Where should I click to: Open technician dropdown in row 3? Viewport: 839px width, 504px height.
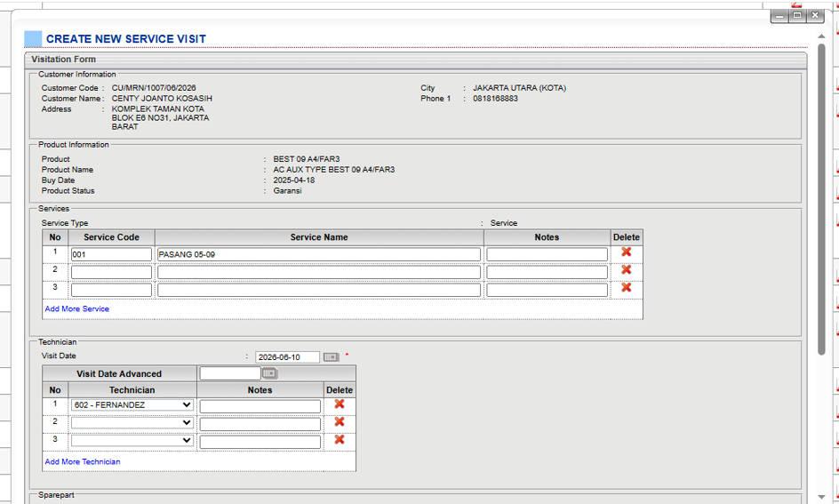[132, 440]
